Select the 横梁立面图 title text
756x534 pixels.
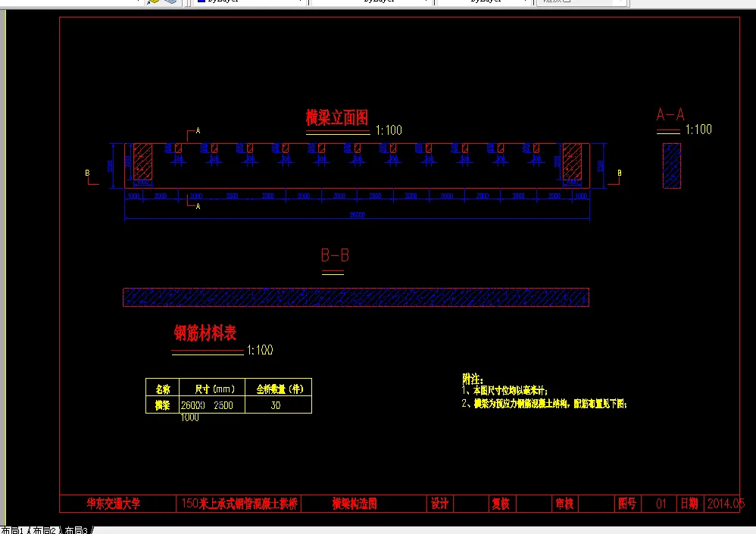click(337, 117)
